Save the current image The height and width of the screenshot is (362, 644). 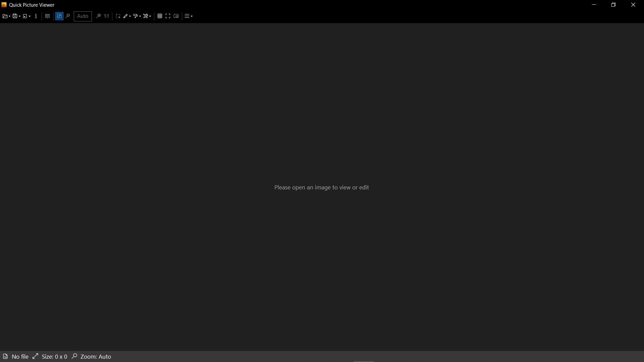(x=15, y=16)
